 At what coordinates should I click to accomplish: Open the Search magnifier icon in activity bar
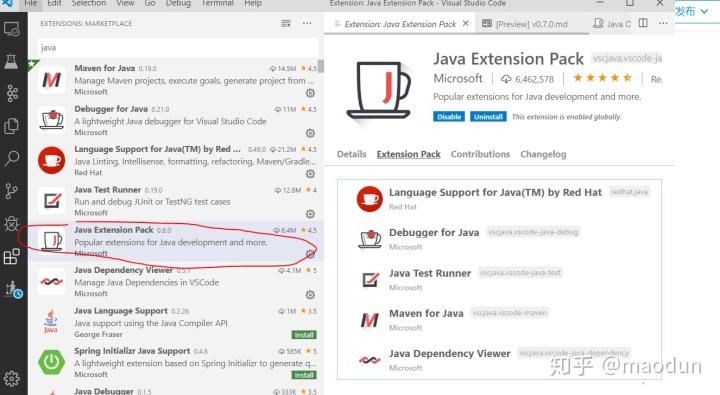pos(11,158)
